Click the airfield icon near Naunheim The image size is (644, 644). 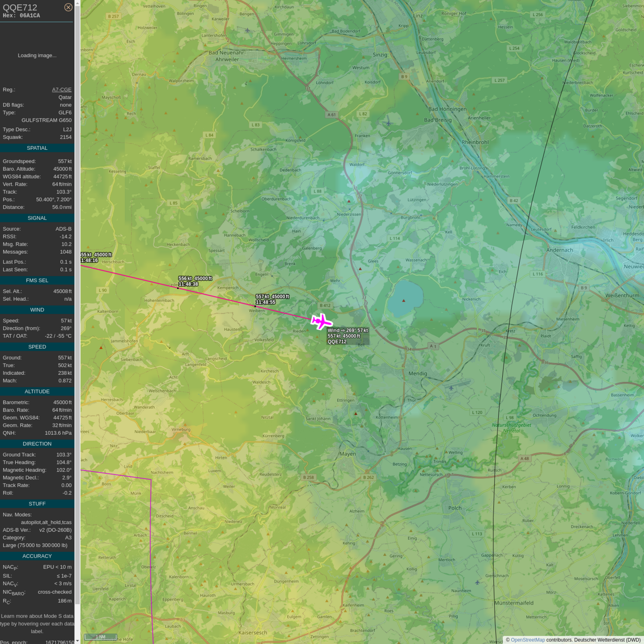(x=477, y=582)
